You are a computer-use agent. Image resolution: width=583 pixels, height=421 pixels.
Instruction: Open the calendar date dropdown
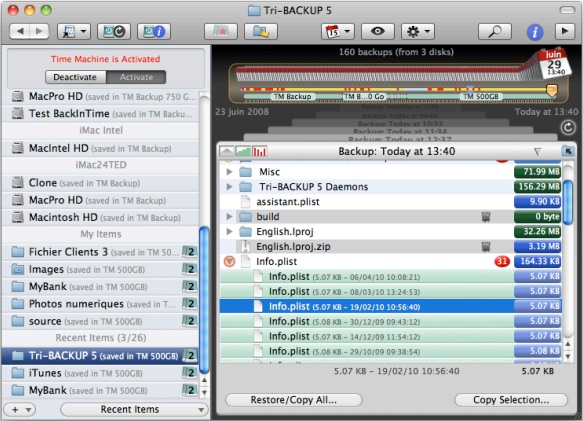coord(338,32)
